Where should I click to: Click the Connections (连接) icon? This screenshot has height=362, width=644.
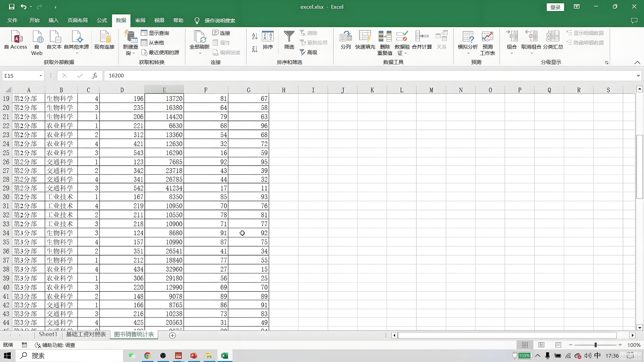[x=215, y=33]
